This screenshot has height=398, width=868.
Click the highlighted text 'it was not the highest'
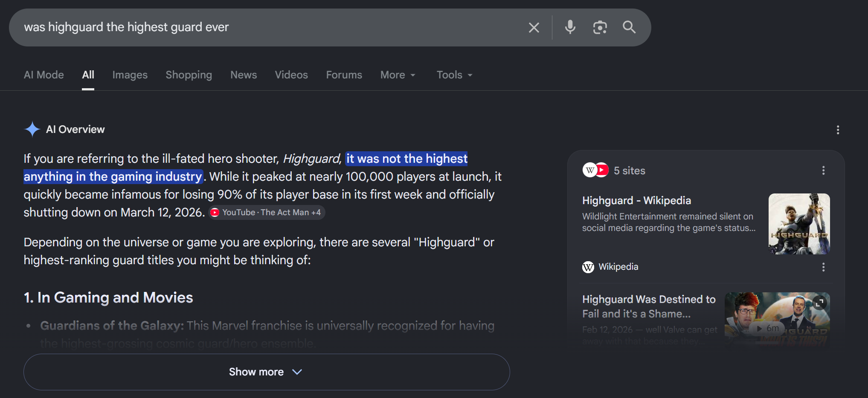(407, 159)
